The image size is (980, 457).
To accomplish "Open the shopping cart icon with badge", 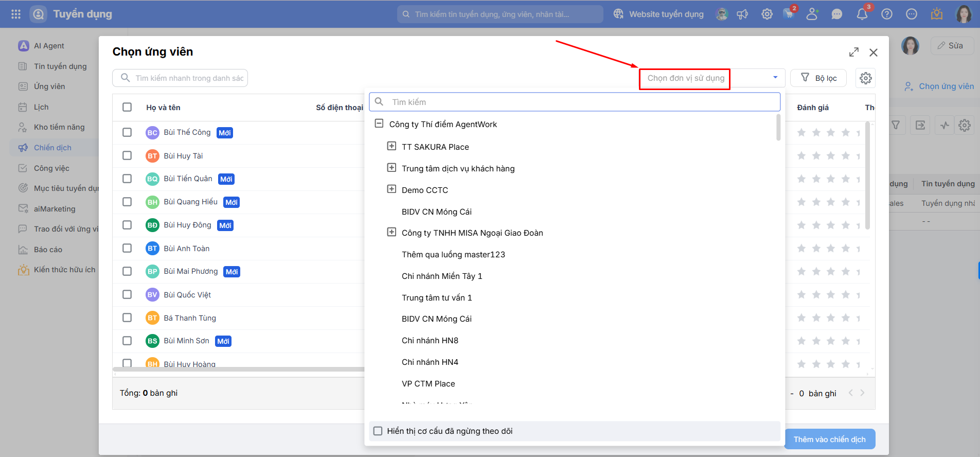I will coord(789,14).
